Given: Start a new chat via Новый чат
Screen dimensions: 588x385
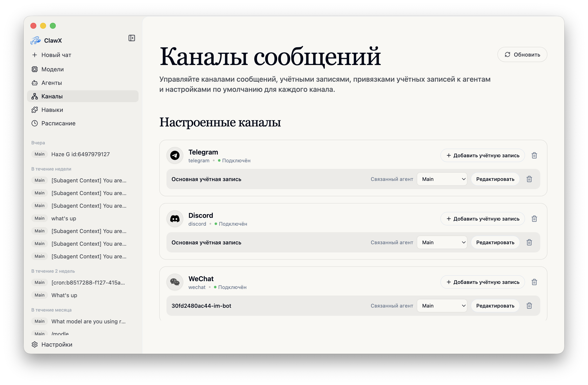Looking at the screenshot, I should (83, 55).
